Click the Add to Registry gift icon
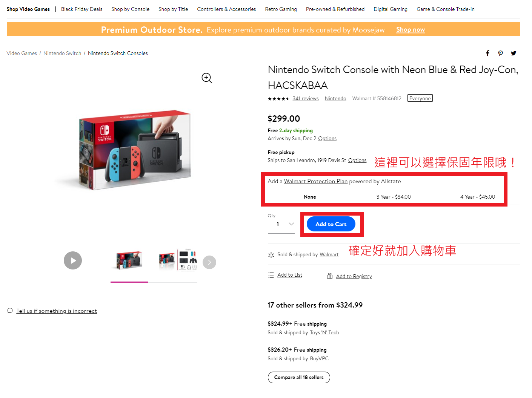The width and height of the screenshot is (532, 398). (330, 276)
